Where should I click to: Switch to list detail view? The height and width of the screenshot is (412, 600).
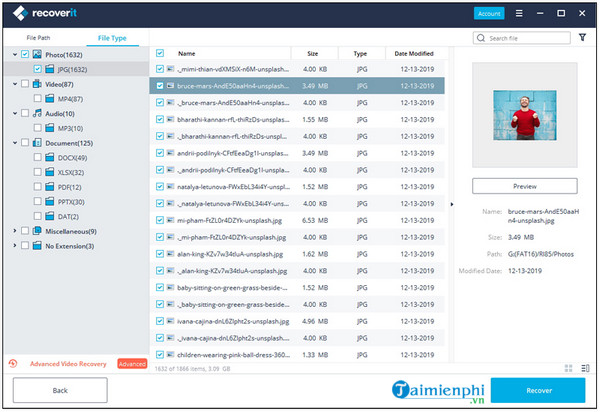(x=584, y=369)
